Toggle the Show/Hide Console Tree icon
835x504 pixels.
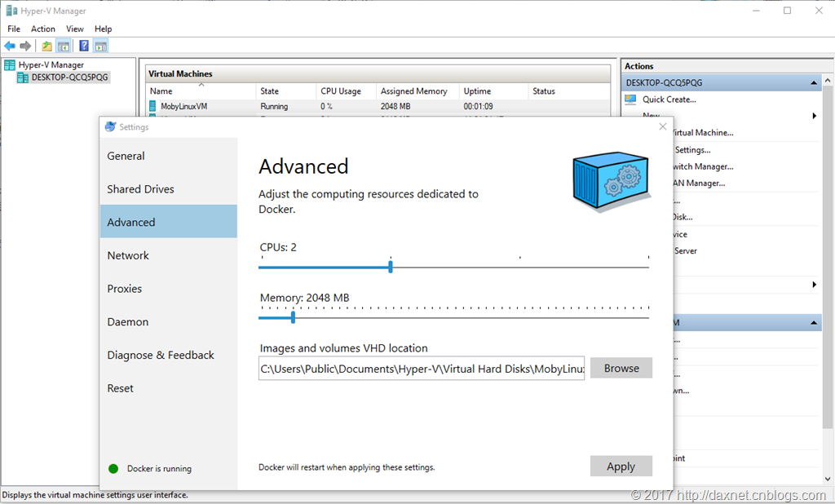[x=64, y=46]
